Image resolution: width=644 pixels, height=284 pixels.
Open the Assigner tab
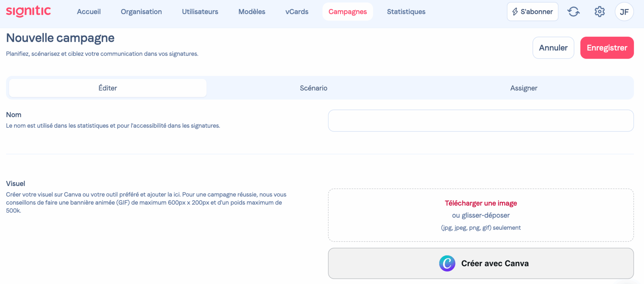524,88
